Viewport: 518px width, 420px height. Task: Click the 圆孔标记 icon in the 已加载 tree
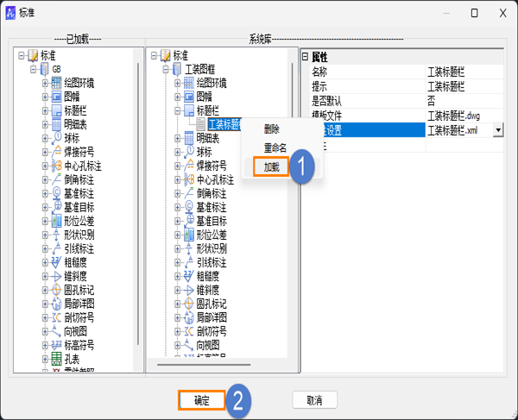(x=56, y=290)
